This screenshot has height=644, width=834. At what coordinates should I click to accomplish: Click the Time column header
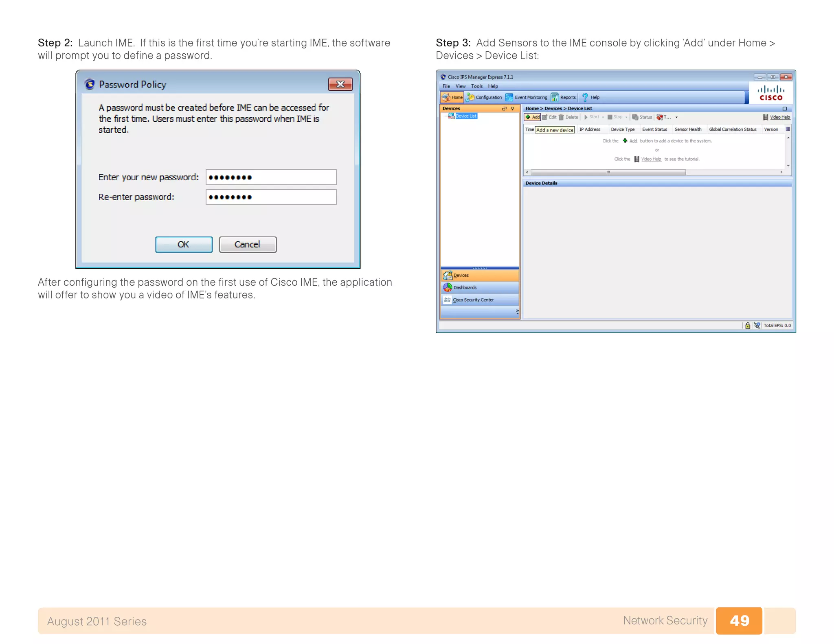point(529,129)
